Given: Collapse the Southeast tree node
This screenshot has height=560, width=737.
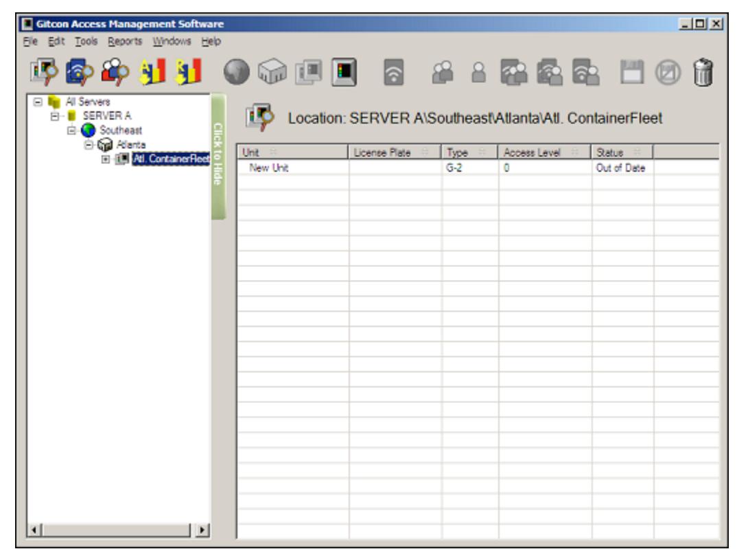Looking at the screenshot, I should point(71,130).
